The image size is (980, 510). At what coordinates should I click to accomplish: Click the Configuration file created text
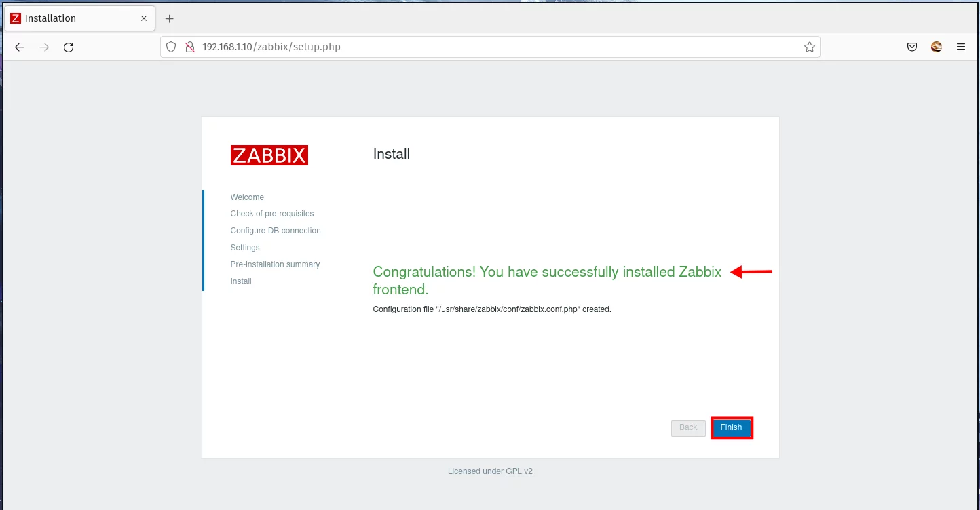point(492,309)
